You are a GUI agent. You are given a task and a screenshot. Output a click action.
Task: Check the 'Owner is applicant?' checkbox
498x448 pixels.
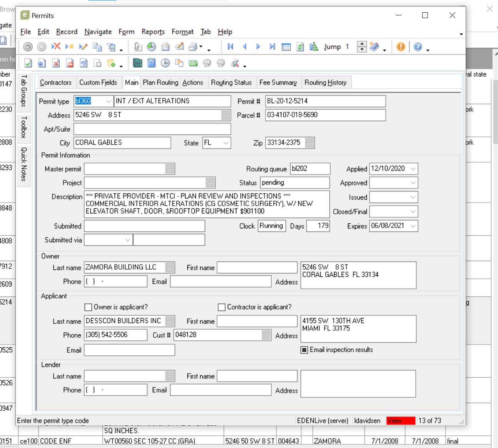(x=88, y=307)
